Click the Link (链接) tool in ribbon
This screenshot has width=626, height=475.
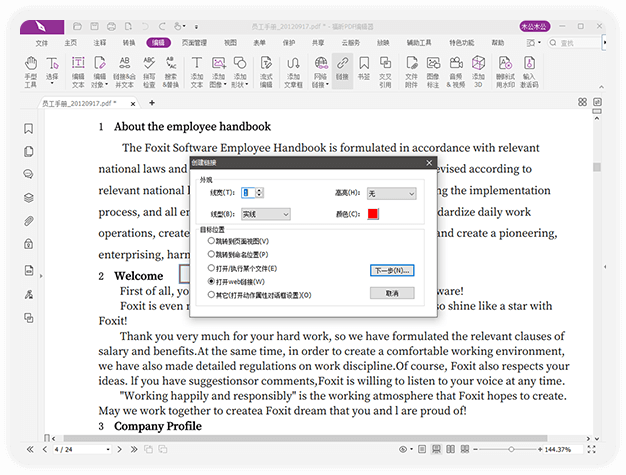click(x=342, y=71)
